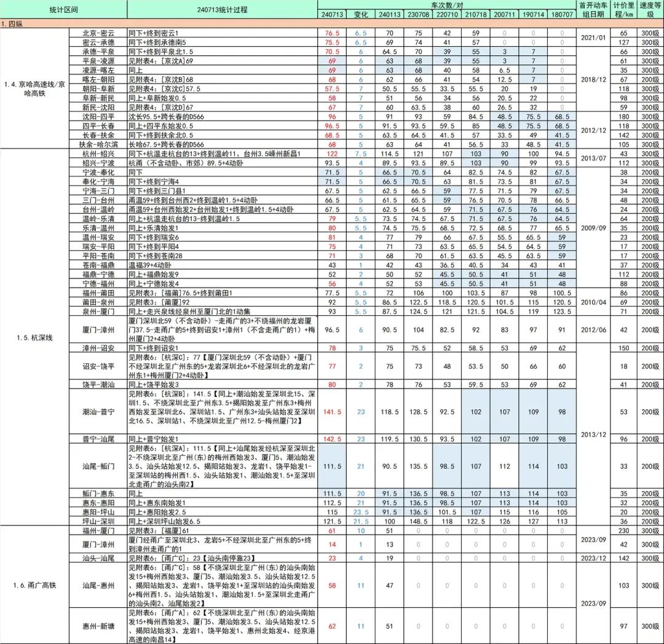Viewport: 664px width, 644px height.
Task: Select the 首开动车组日期 header cell
Action: [x=593, y=9]
